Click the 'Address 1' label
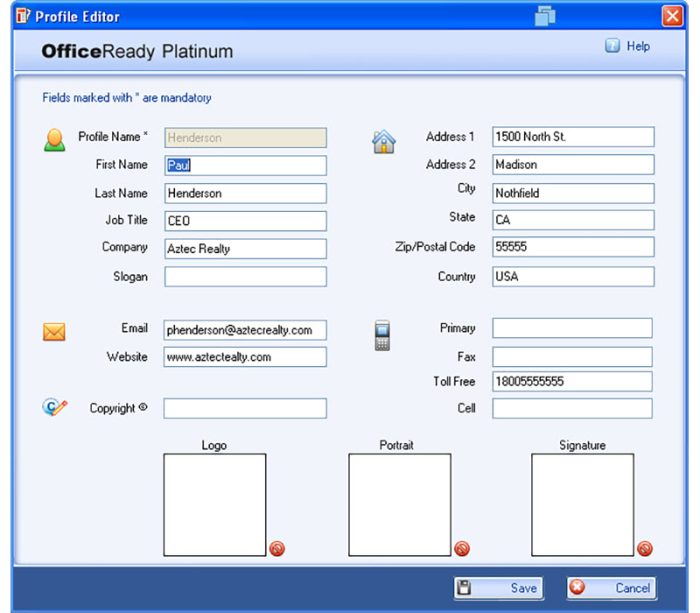Viewport: 700px width, 613px height. pos(450,137)
